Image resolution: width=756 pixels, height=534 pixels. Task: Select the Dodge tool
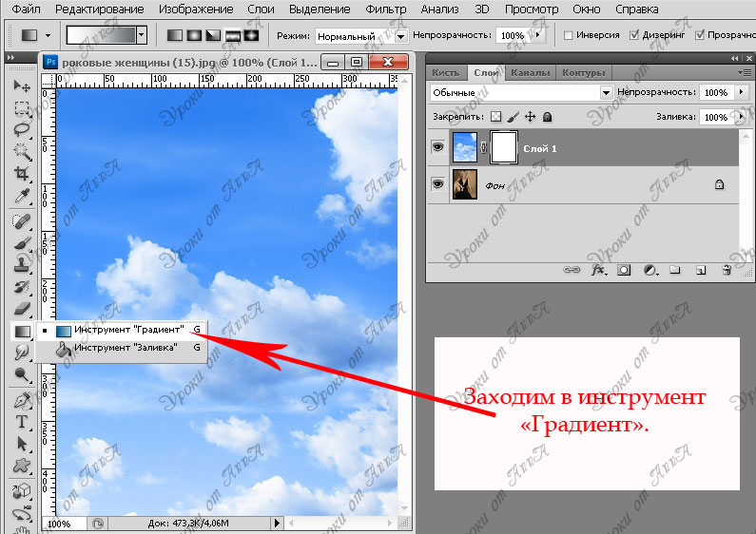(x=22, y=374)
